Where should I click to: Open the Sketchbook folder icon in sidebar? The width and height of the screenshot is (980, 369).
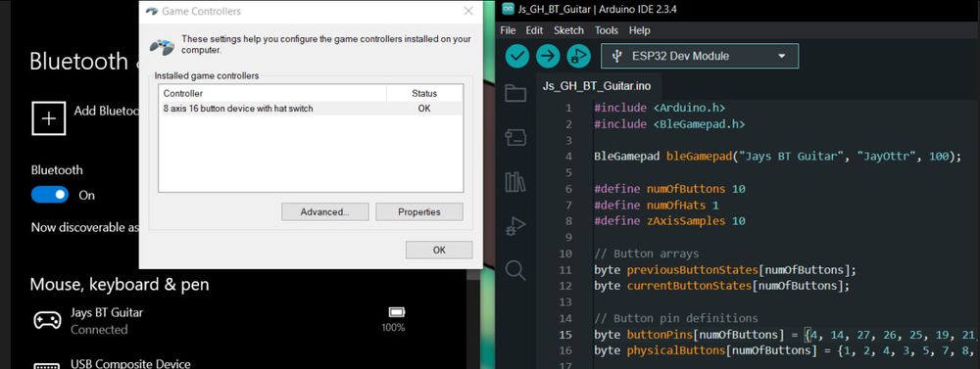coord(515,93)
